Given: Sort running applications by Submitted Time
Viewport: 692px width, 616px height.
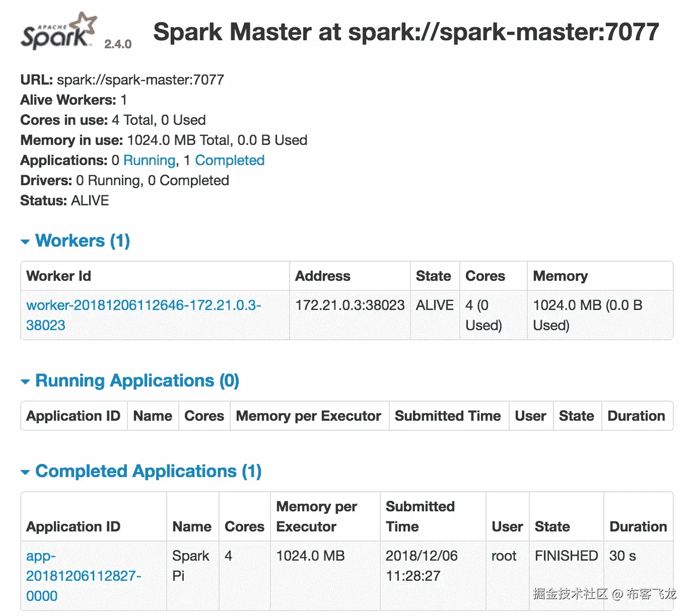Looking at the screenshot, I should click(x=448, y=416).
